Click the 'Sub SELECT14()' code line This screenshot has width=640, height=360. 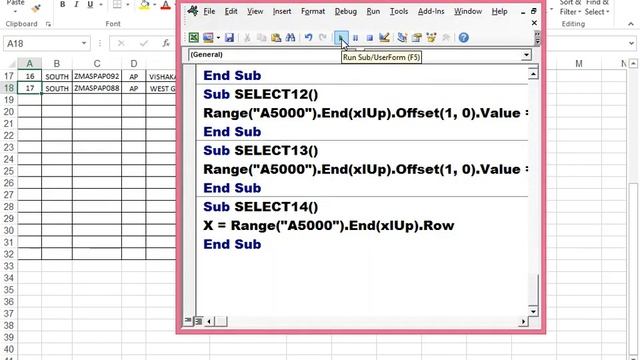(260, 207)
